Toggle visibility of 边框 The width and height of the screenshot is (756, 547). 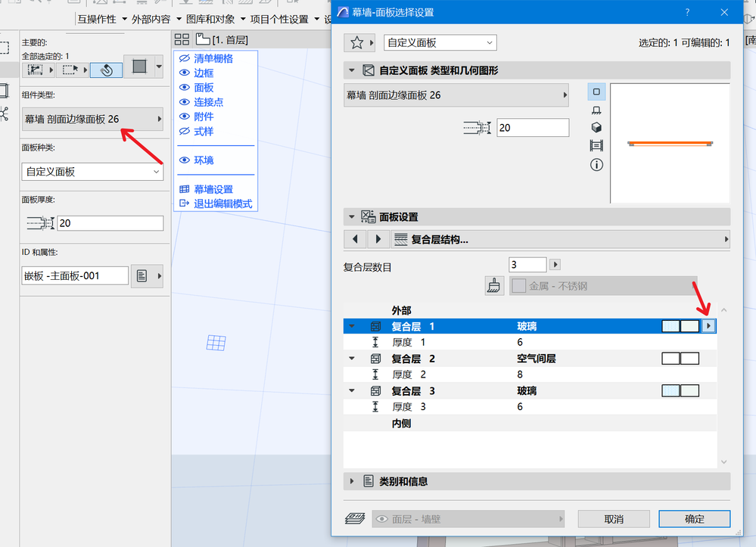tap(184, 73)
